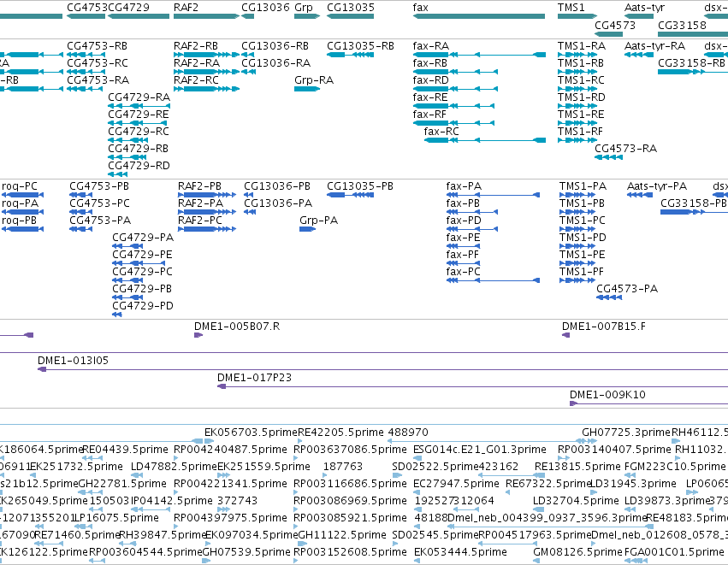Image resolution: width=728 pixels, height=565 pixels.
Task: Select the TMS1-PF protein label
Action: coord(582,272)
